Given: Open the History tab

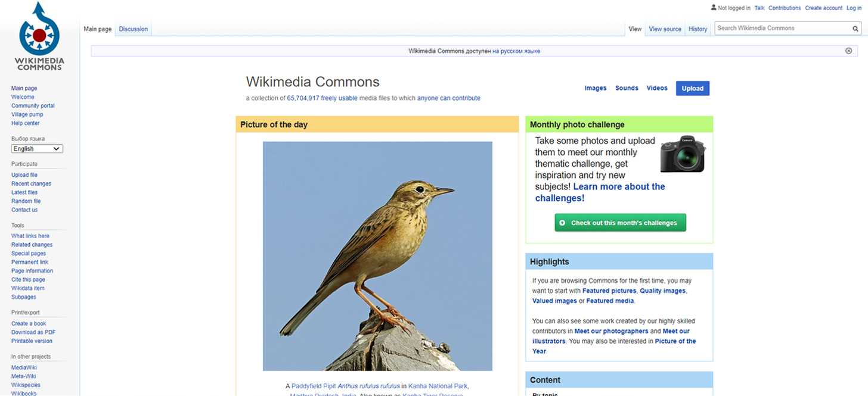Looking at the screenshot, I should (x=697, y=29).
